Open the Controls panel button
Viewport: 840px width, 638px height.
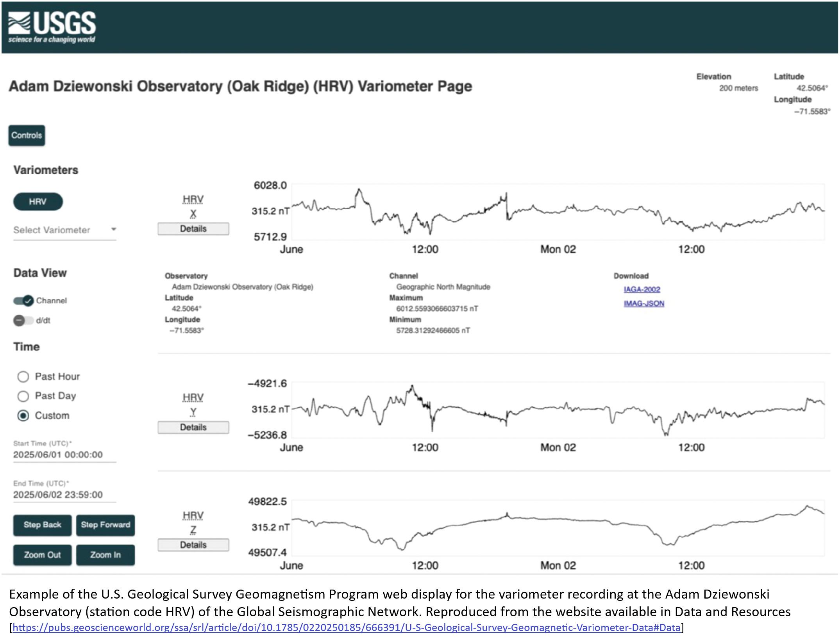pyautogui.click(x=27, y=135)
